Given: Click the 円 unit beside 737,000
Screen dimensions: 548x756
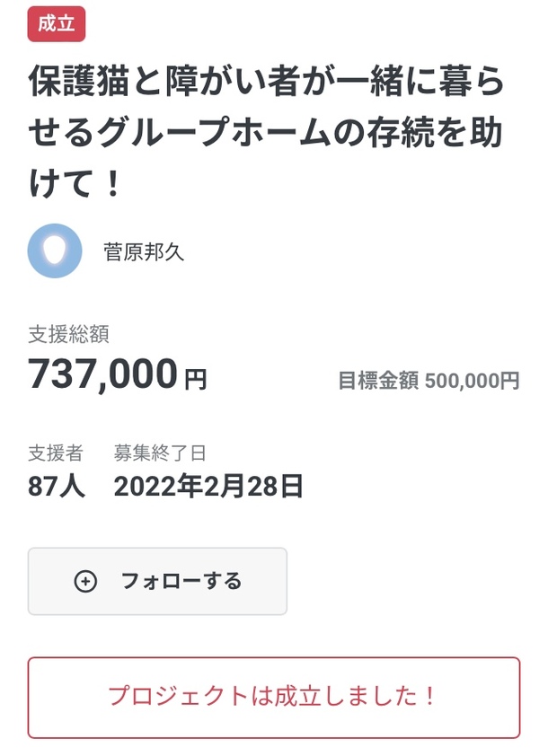Looking at the screenshot, I should click(195, 380).
